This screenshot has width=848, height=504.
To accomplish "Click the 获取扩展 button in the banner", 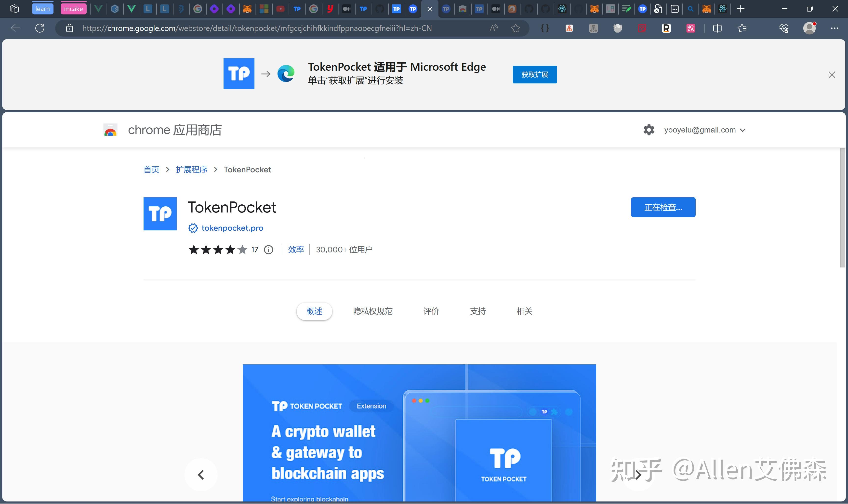I will (x=534, y=74).
